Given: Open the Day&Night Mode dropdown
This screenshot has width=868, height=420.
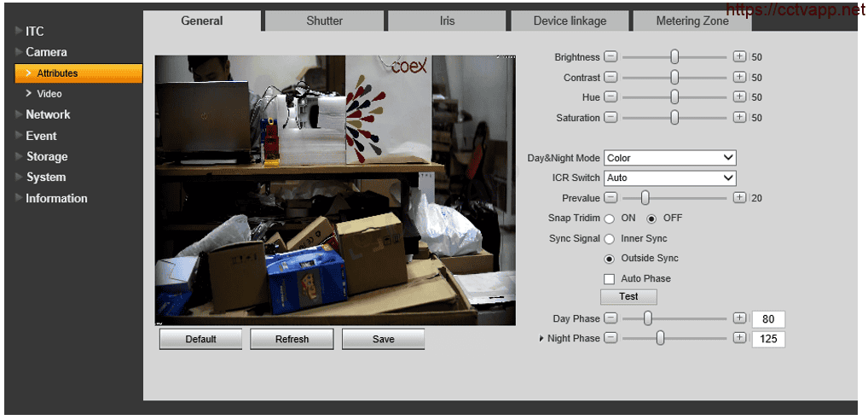Looking at the screenshot, I should tap(669, 158).
